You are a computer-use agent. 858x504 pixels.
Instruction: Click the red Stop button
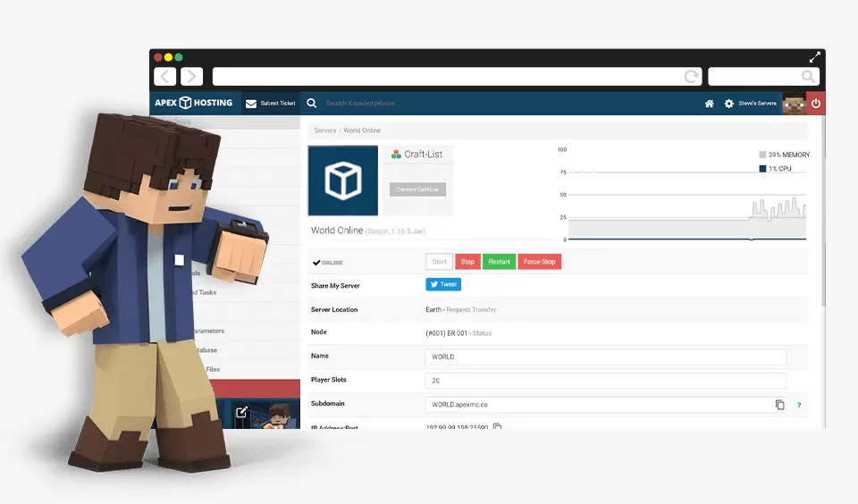coord(467,262)
